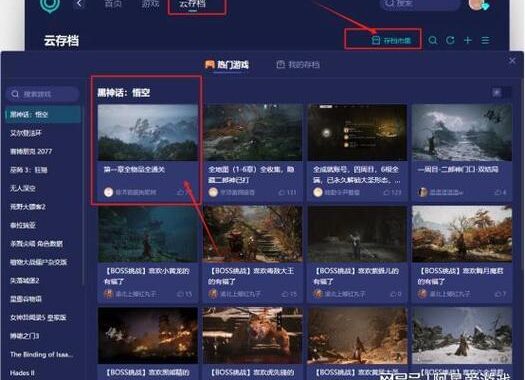
Task: Refresh the cloud save list
Action: pyautogui.click(x=451, y=41)
